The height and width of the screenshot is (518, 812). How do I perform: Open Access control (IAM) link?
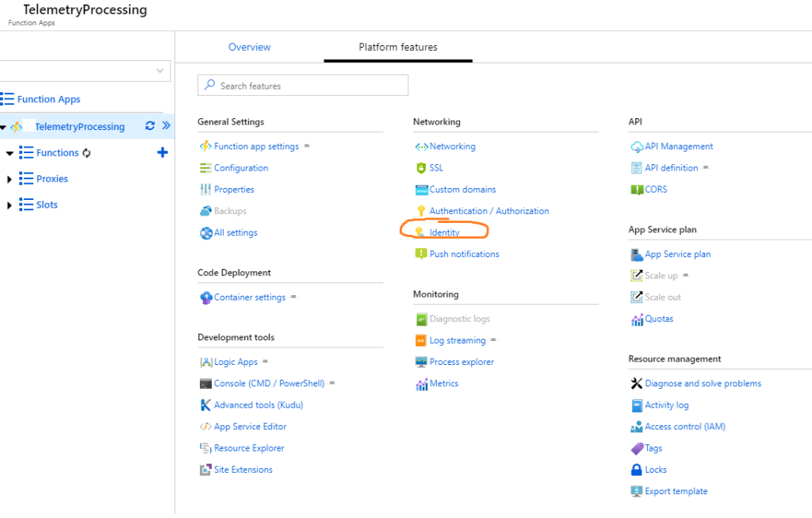685,427
